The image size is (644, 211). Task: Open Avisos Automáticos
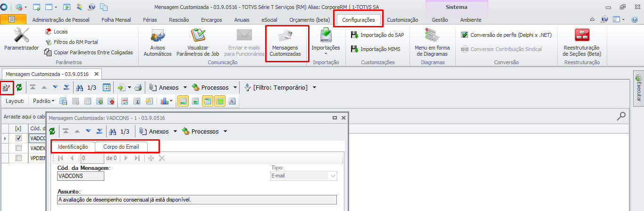coord(158,42)
